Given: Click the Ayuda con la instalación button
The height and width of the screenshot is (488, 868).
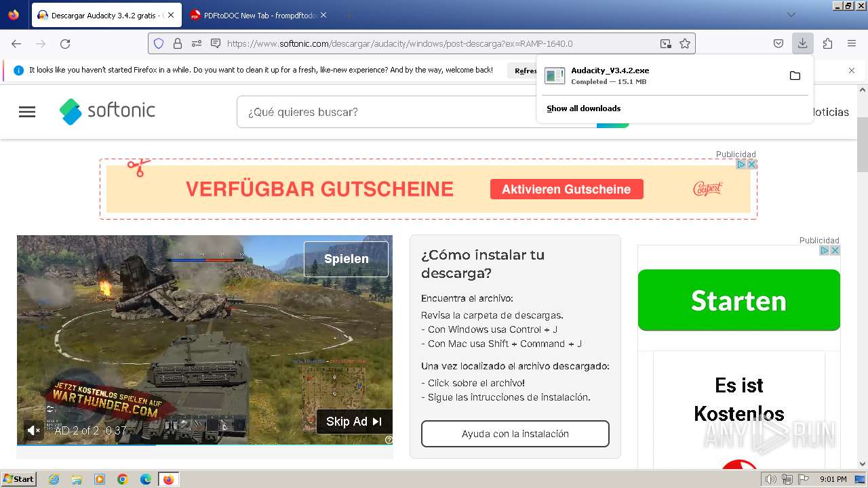Looking at the screenshot, I should pos(515,434).
